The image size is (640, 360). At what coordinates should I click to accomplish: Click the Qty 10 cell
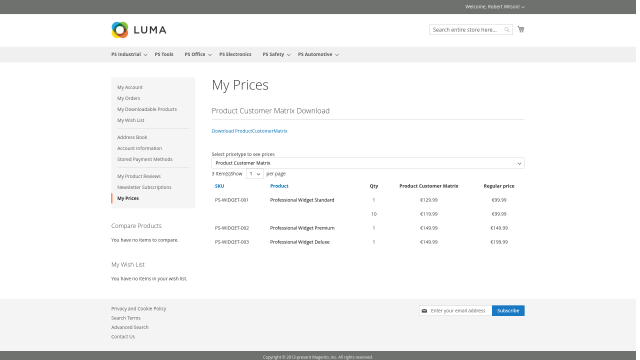(x=374, y=214)
